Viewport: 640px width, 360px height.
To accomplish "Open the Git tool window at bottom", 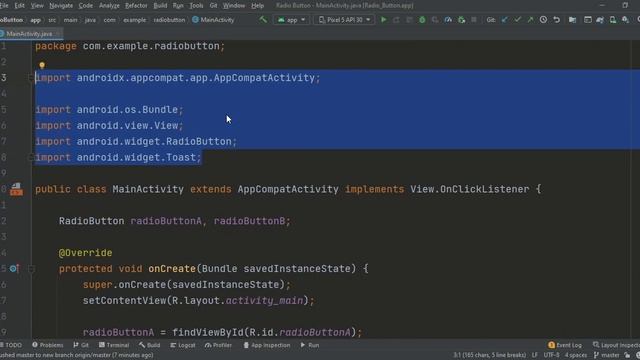I will tap(81, 345).
